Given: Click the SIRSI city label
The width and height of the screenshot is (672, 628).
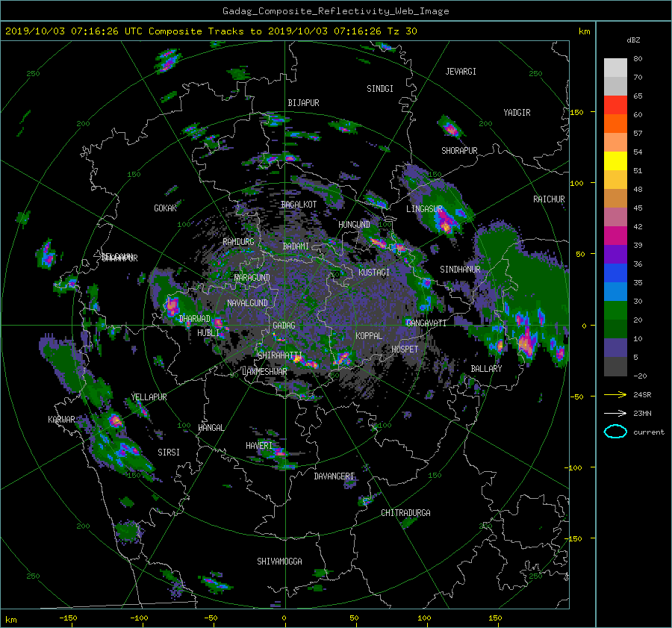Looking at the screenshot, I should [169, 453].
